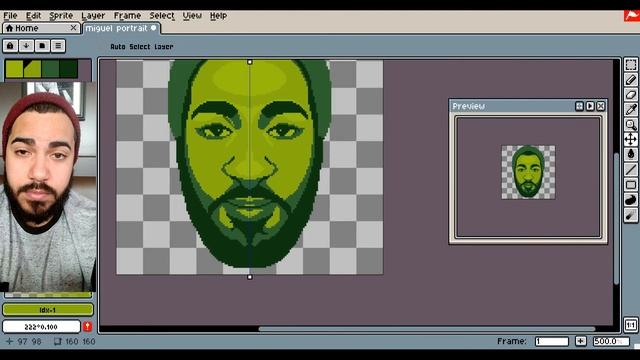640x360 pixels.
Task: Click the palette presets icon
Action: coord(42,46)
